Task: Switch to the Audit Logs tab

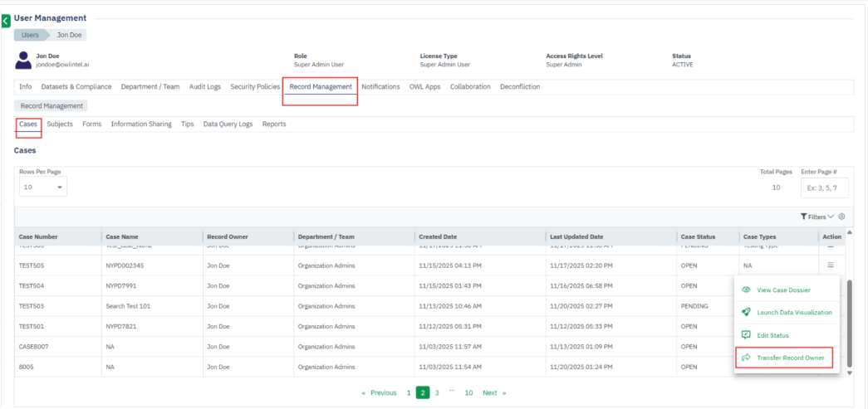Action: point(204,86)
